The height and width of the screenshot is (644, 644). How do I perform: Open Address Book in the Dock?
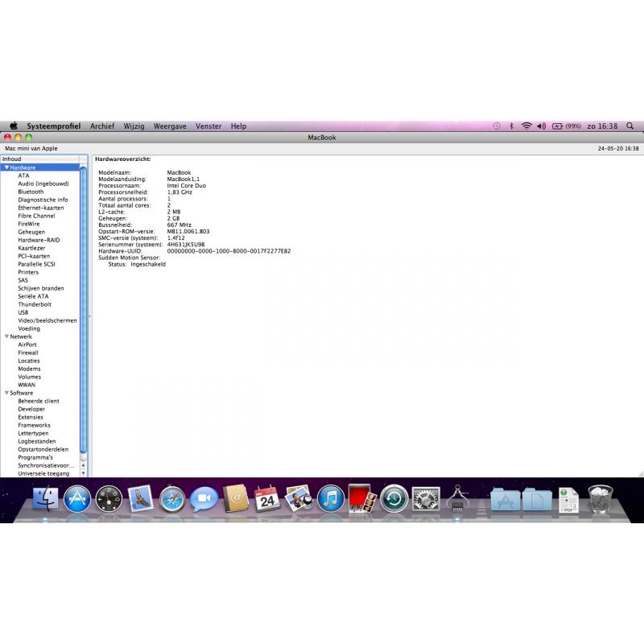coord(236,498)
